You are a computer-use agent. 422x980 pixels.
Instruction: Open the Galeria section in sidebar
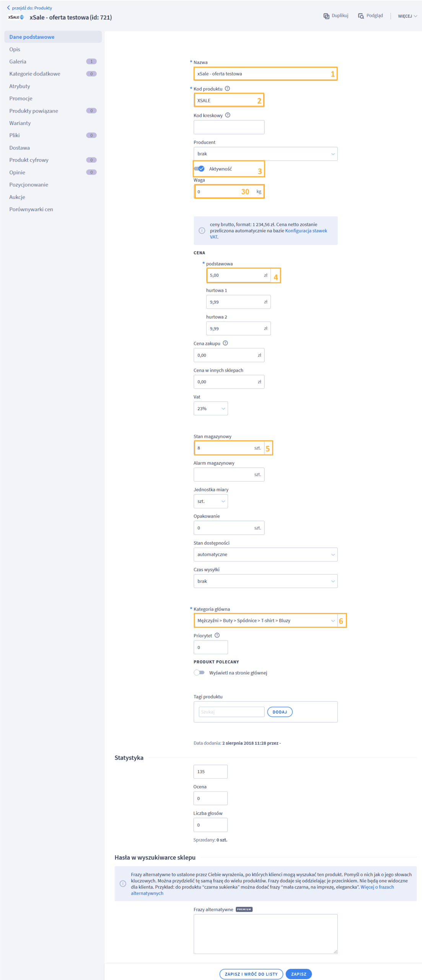tap(18, 62)
